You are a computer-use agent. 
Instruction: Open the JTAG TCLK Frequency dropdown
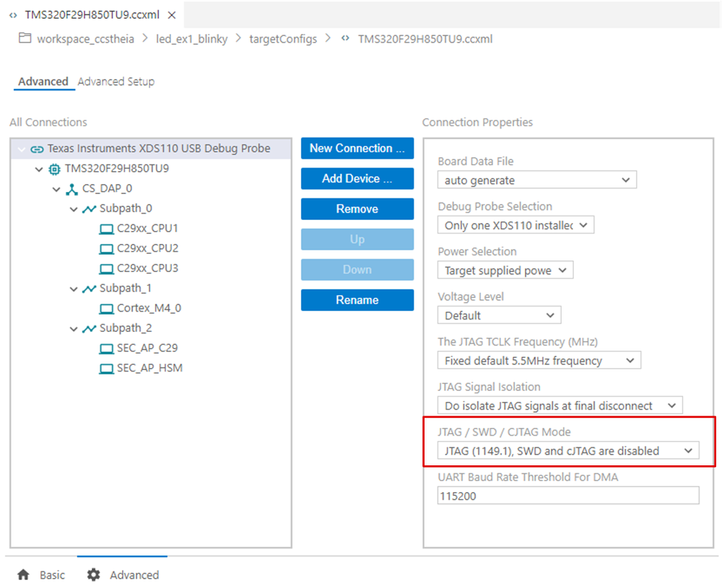click(x=539, y=360)
